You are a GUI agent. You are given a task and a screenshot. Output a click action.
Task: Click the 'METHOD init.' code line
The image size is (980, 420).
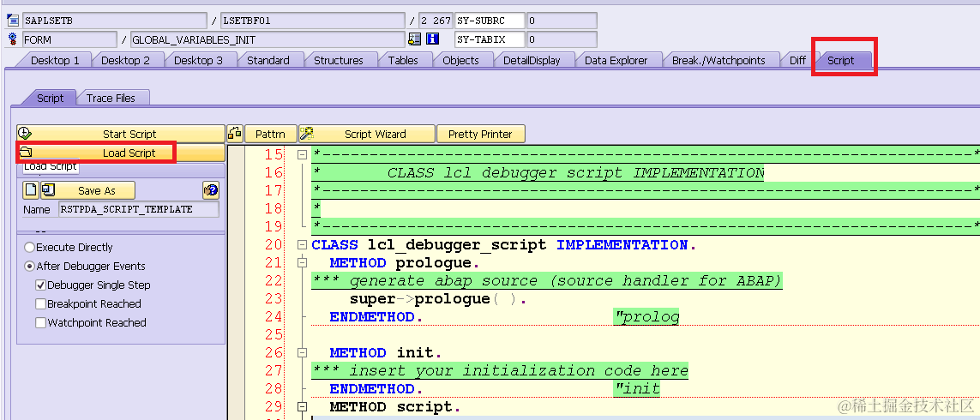pyautogui.click(x=386, y=352)
